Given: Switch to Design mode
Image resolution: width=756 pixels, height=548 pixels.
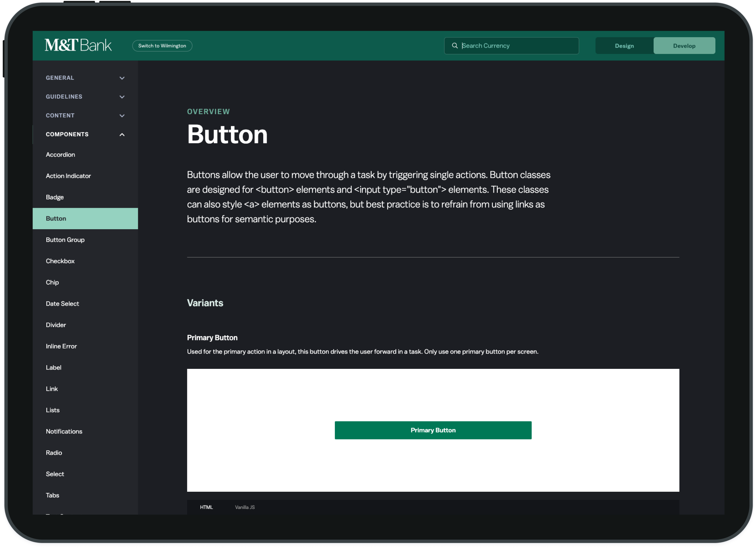Looking at the screenshot, I should (624, 46).
